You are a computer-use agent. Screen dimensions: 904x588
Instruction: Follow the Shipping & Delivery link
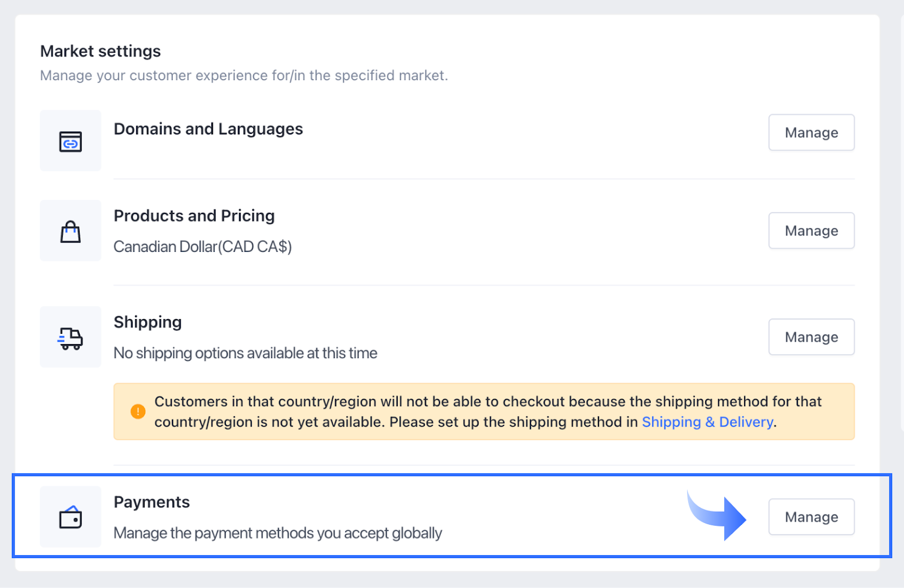(x=707, y=422)
